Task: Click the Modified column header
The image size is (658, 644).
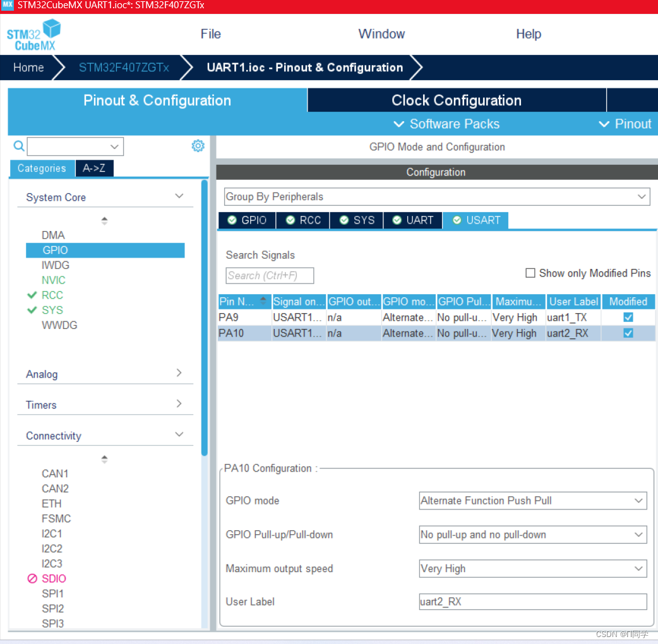Action: (x=628, y=302)
